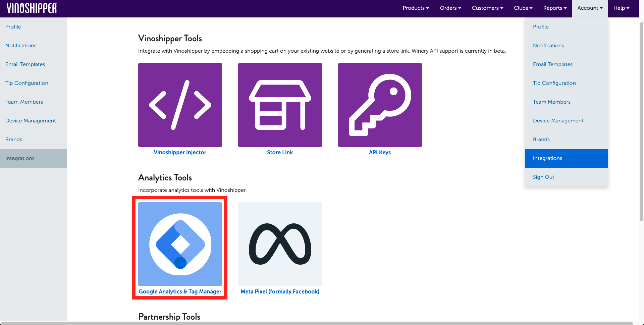
Task: Choose Sign Out from Account dropdown
Action: (x=567, y=177)
